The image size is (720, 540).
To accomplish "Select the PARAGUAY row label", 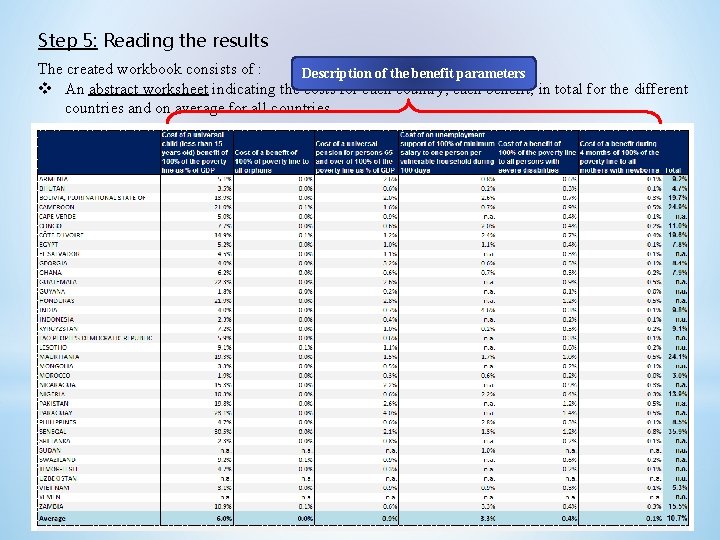I will (x=56, y=413).
